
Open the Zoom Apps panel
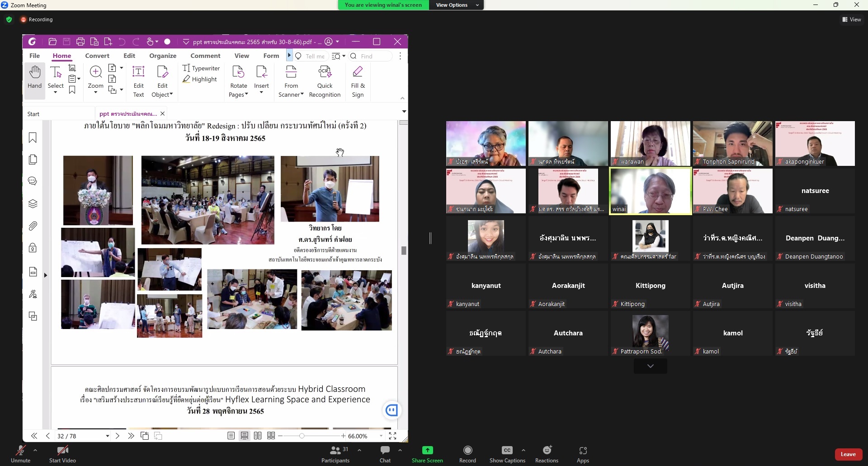point(583,454)
